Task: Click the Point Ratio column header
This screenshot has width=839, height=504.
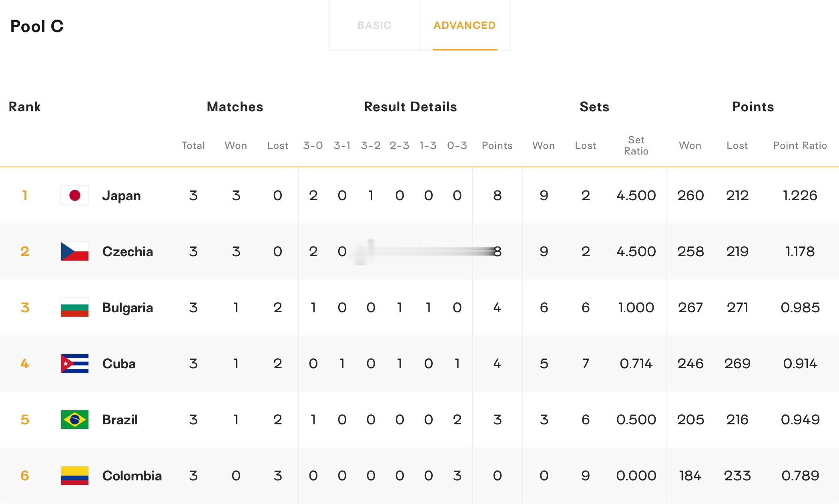Action: [800, 145]
